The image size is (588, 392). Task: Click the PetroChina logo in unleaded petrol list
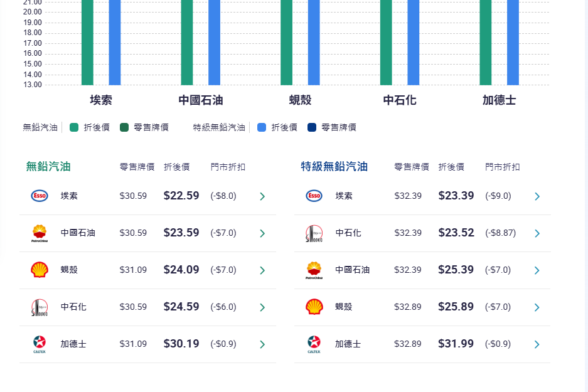pos(40,233)
